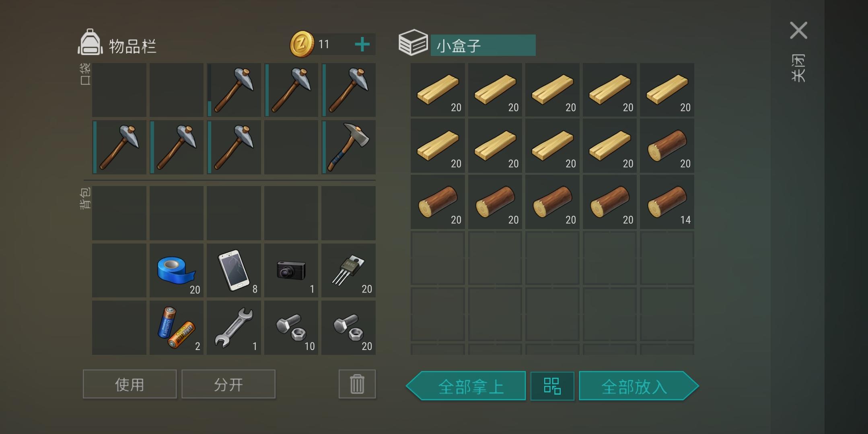Viewport: 868px width, 434px height.
Task: Select the transistor stack of 20
Action: (348, 270)
